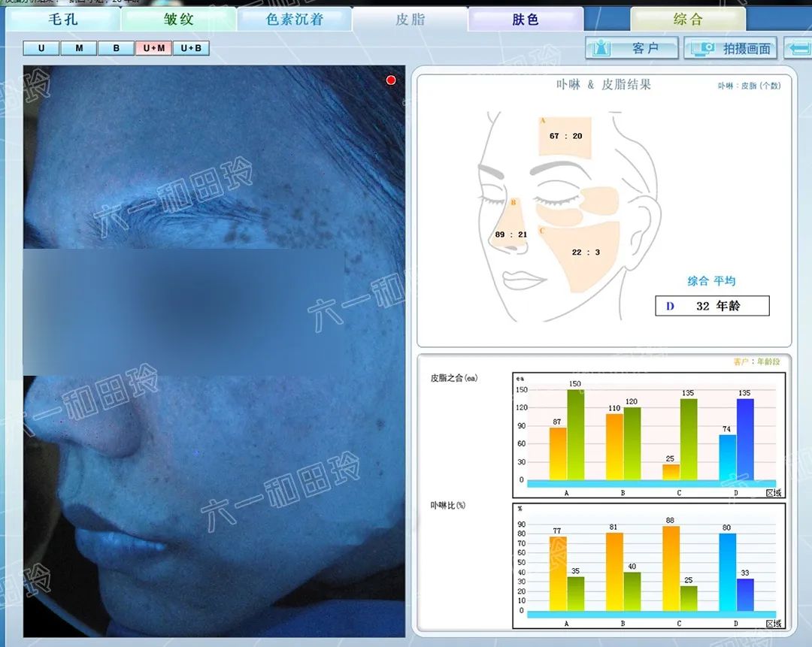
Task: Switch to M mode
Action: [78, 47]
